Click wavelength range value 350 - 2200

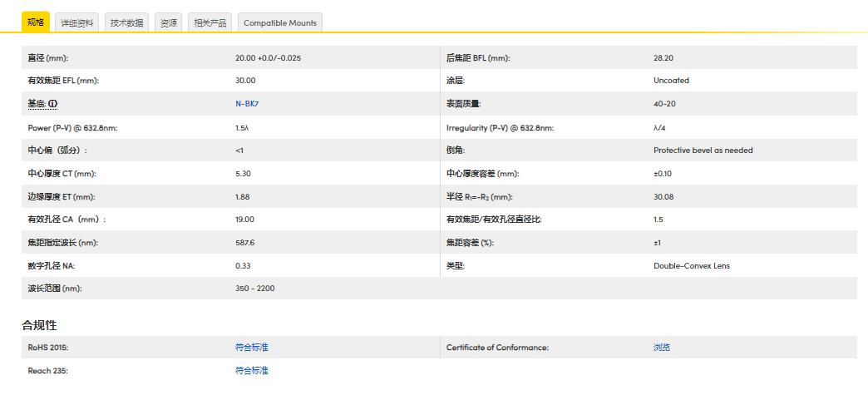pyautogui.click(x=254, y=288)
